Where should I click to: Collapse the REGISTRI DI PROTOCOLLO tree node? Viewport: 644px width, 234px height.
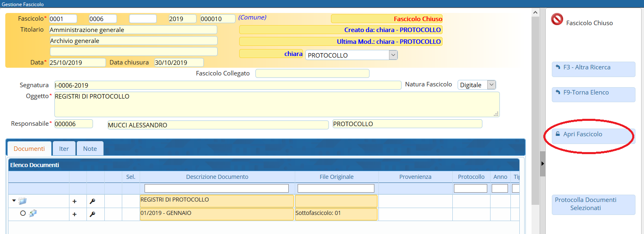tap(14, 200)
